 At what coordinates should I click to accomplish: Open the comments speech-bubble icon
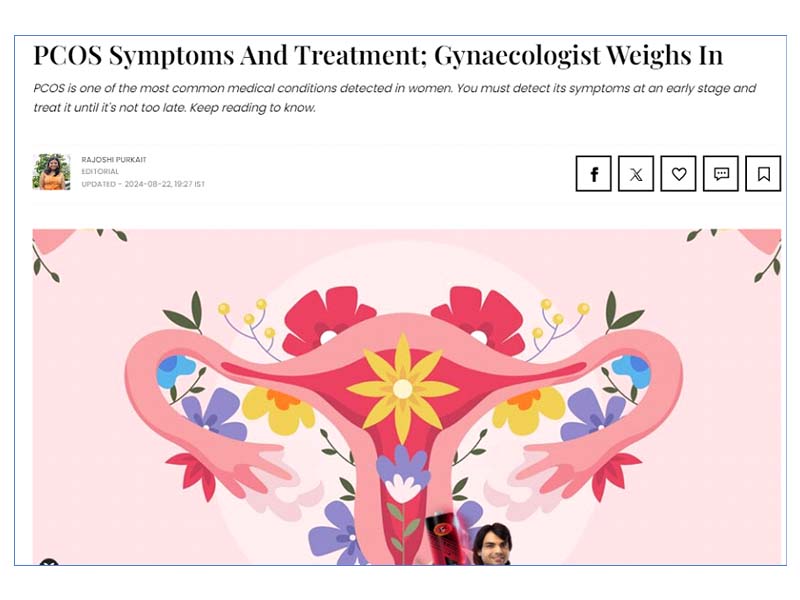[x=720, y=174]
